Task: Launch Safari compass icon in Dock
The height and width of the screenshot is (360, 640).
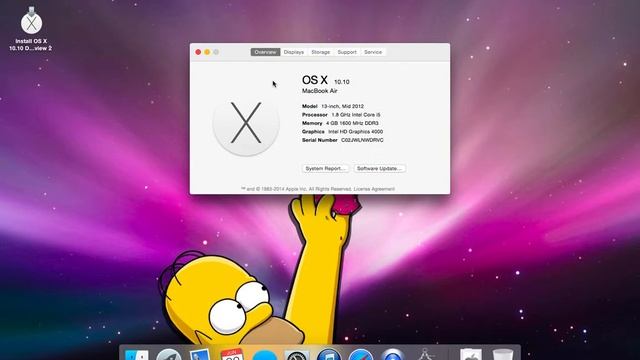Action: click(x=361, y=355)
